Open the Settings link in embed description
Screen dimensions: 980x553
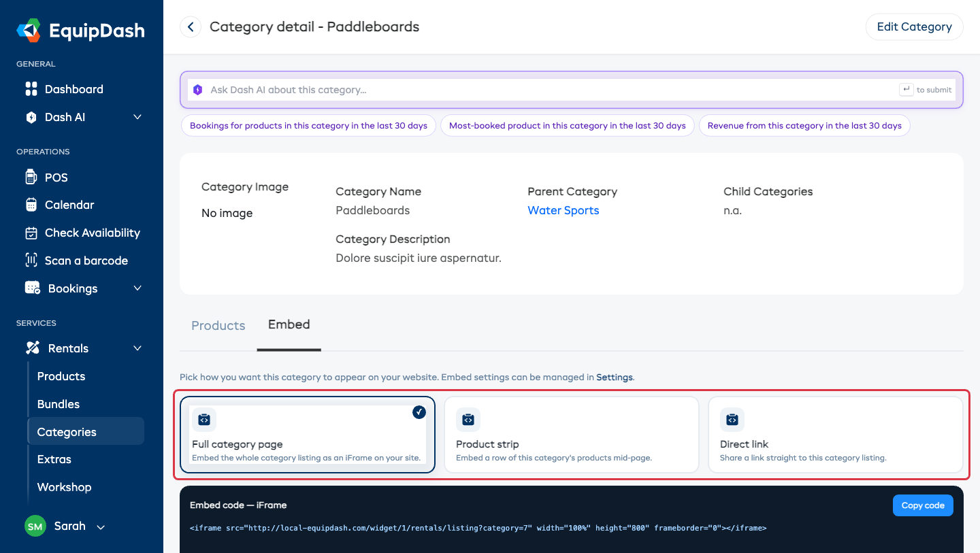tap(615, 377)
